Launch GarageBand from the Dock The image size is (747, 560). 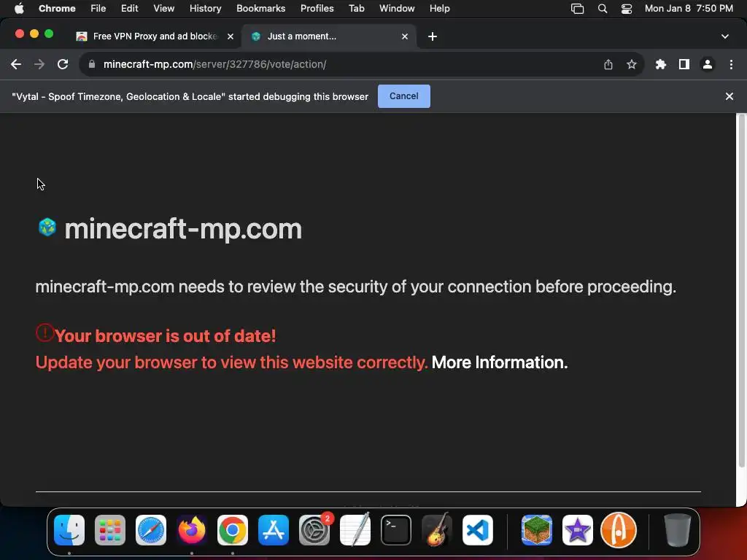[x=437, y=530]
